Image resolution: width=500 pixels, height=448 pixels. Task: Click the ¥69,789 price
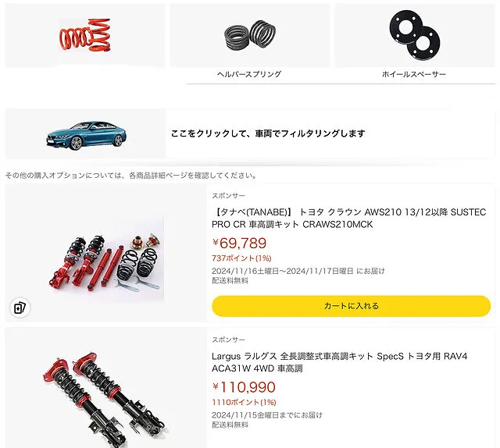(239, 244)
